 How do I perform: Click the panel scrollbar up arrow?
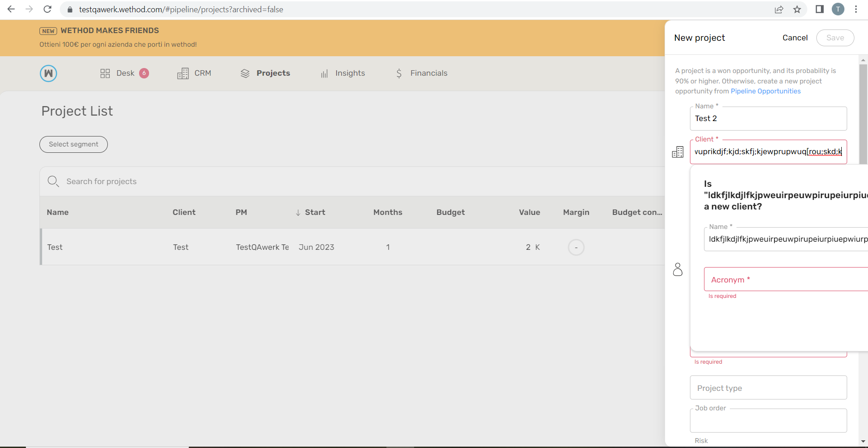tap(863, 60)
